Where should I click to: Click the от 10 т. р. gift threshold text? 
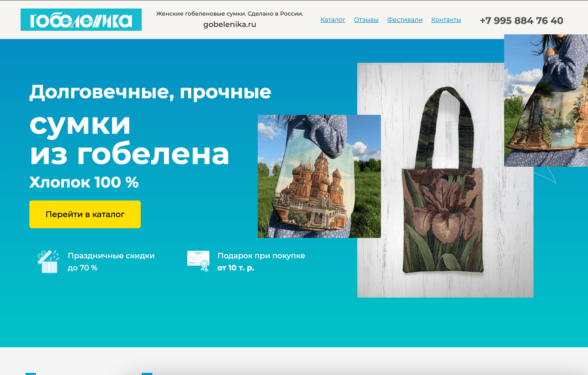pos(236,268)
